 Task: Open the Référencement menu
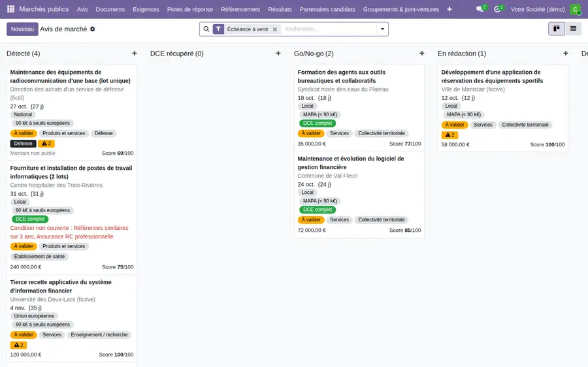point(240,9)
